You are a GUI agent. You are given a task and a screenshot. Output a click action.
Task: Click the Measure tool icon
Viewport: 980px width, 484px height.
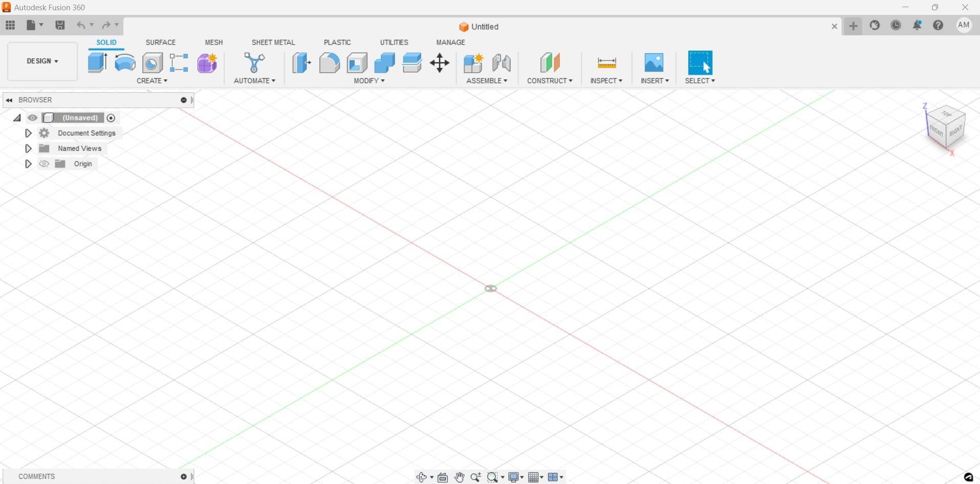point(607,63)
